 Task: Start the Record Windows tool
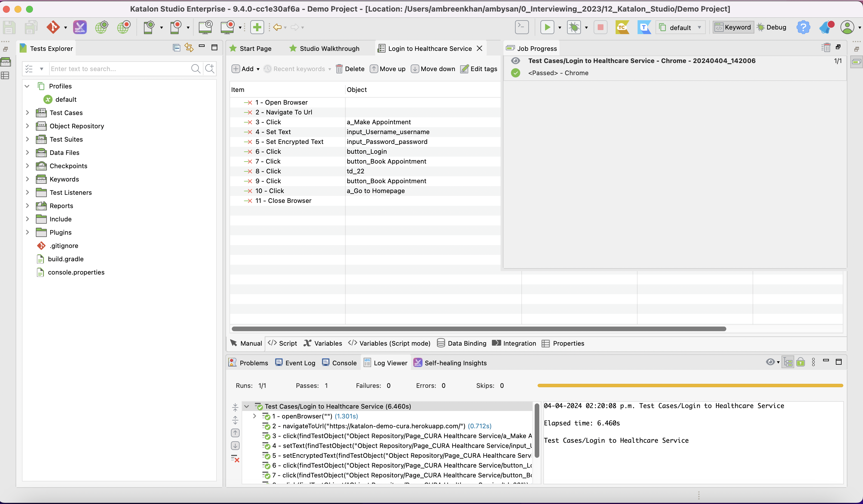[x=227, y=27]
